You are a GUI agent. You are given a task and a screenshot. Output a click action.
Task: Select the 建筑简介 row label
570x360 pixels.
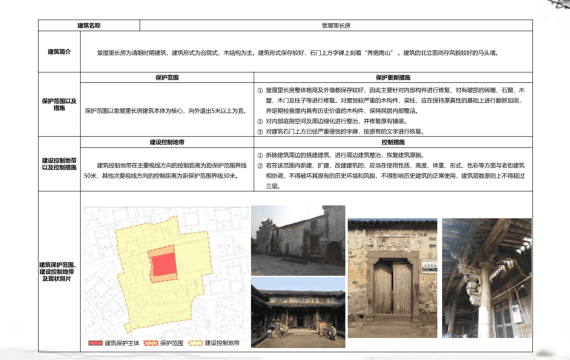(59, 52)
